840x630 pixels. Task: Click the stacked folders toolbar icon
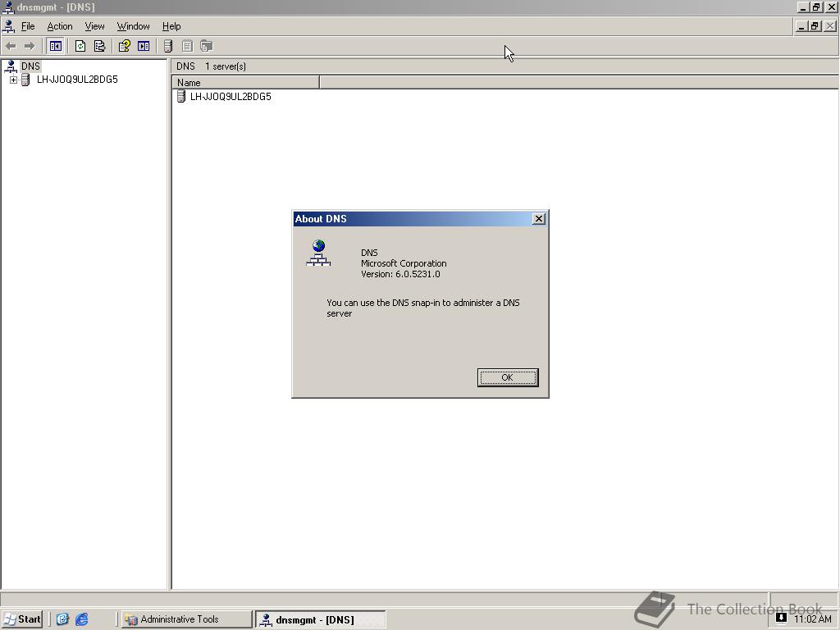(x=206, y=46)
